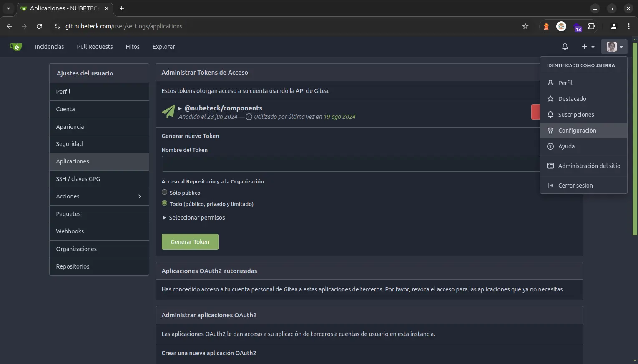
Task: Select Todo (público, privado y limitado)
Action: pyautogui.click(x=165, y=203)
